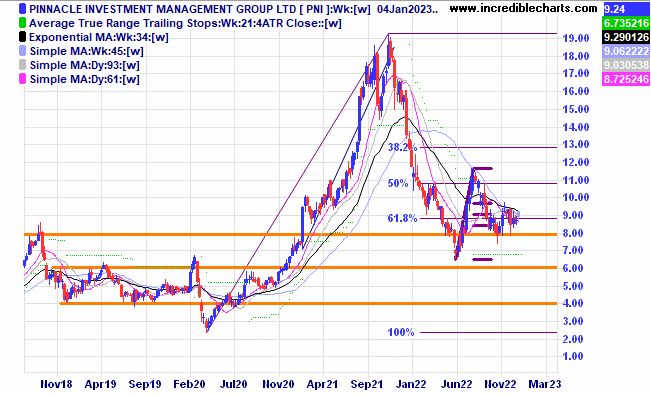The image size is (651, 395).
Task: Select the orange support line at 4.00
Action: pyautogui.click(x=308, y=303)
